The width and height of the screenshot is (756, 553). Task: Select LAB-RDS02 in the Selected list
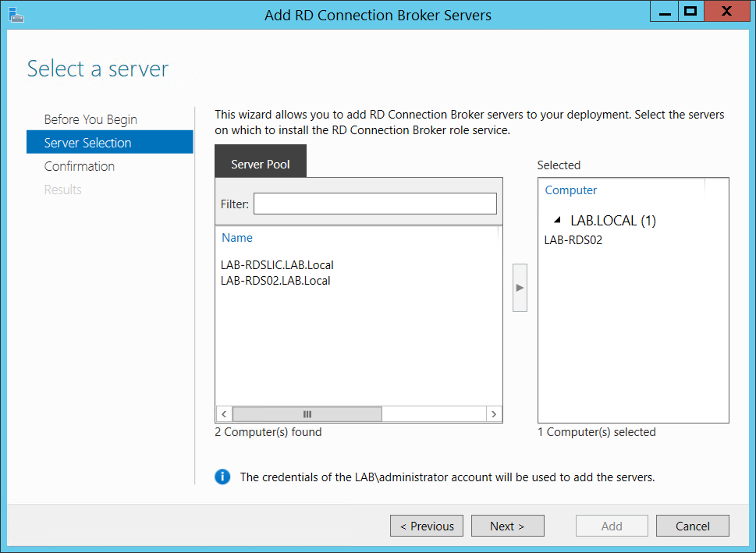pos(573,240)
